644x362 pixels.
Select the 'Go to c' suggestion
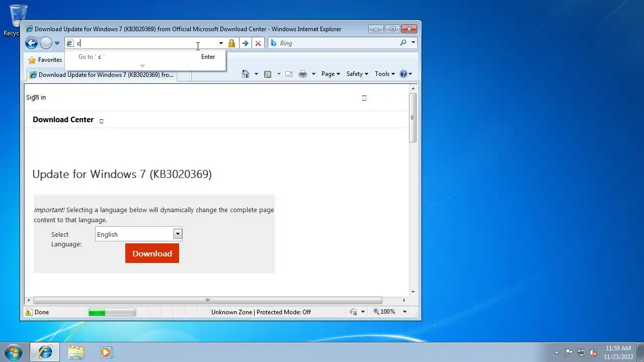(145, 57)
